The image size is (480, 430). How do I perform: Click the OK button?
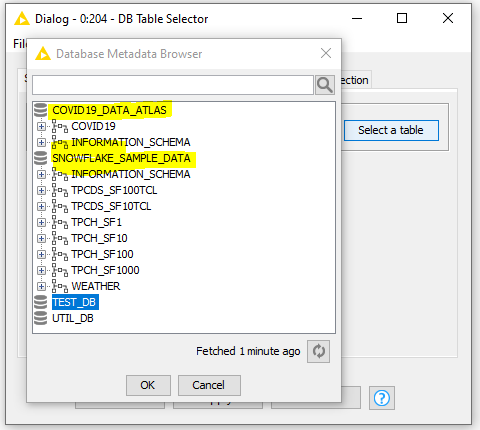point(148,385)
